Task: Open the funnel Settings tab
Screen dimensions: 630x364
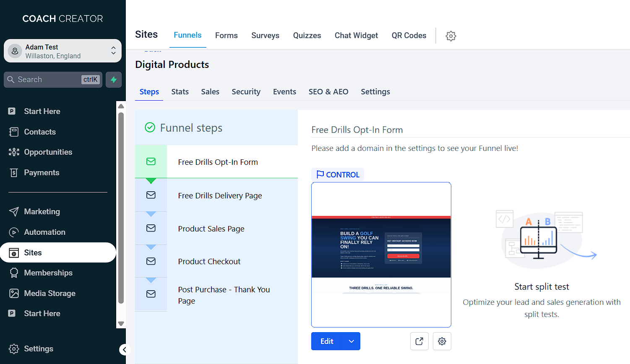Action: coord(375,92)
